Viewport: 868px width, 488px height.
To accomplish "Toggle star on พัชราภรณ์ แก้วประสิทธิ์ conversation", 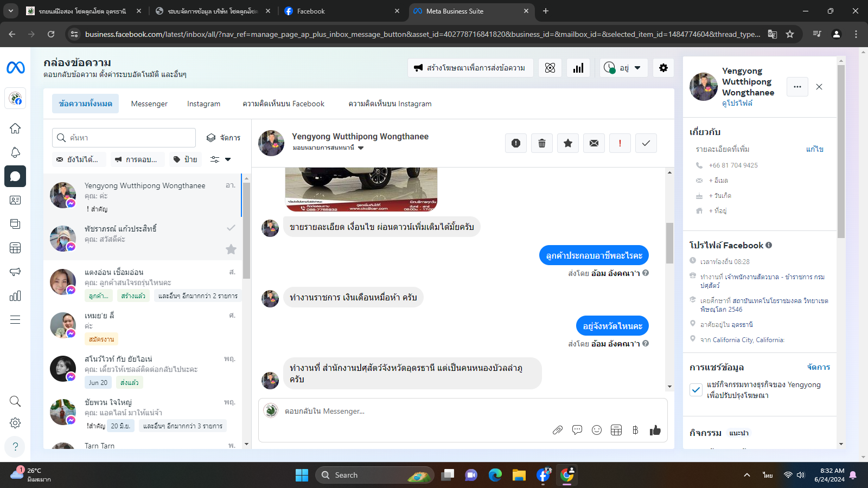I will click(x=231, y=249).
